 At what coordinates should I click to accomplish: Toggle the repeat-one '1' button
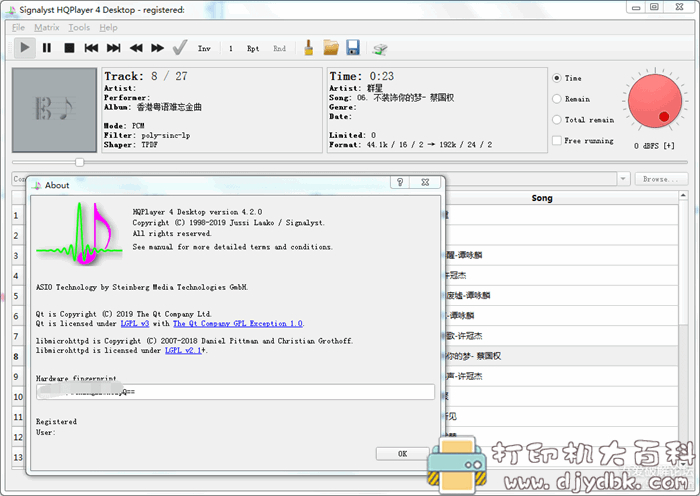point(230,48)
